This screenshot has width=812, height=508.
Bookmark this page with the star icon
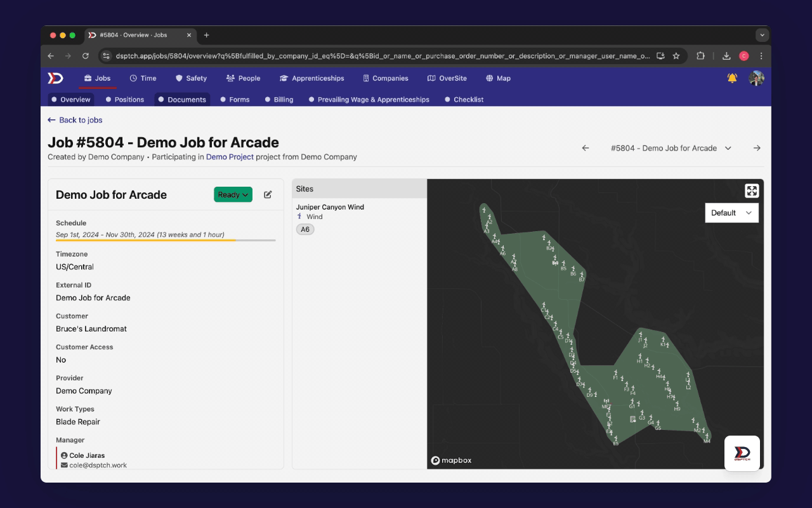click(x=676, y=56)
